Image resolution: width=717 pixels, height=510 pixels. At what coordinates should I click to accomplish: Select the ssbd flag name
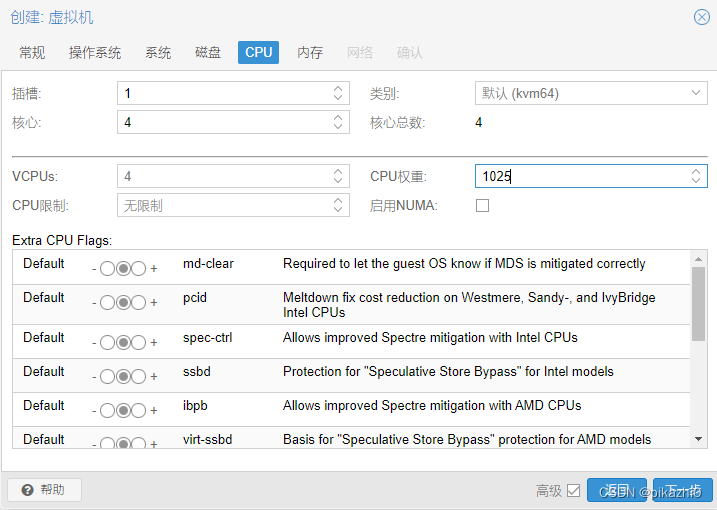click(197, 371)
